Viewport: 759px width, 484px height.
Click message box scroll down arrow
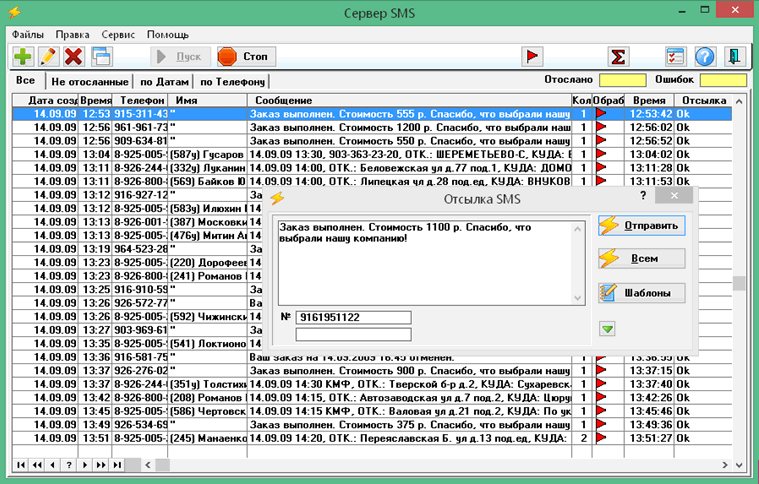[x=577, y=298]
